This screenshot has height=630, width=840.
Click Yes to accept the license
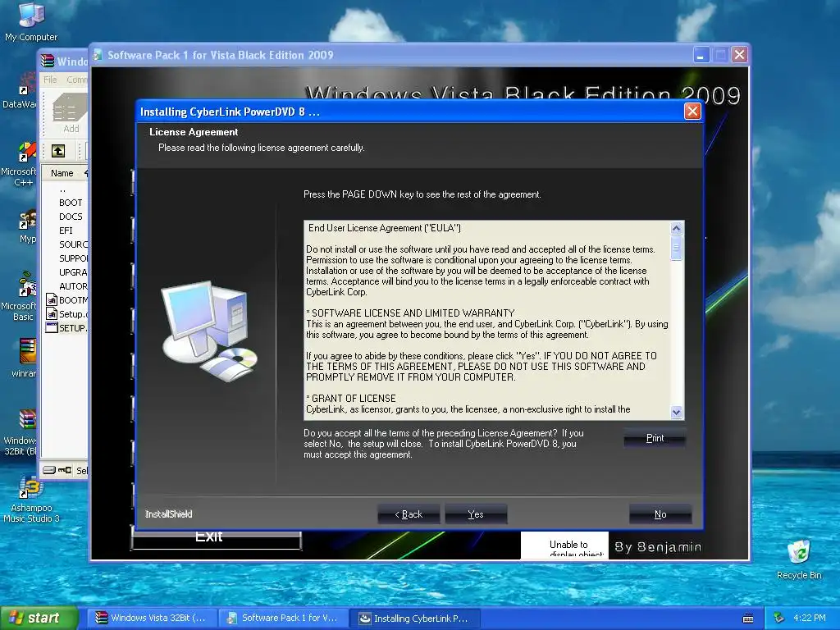[476, 514]
